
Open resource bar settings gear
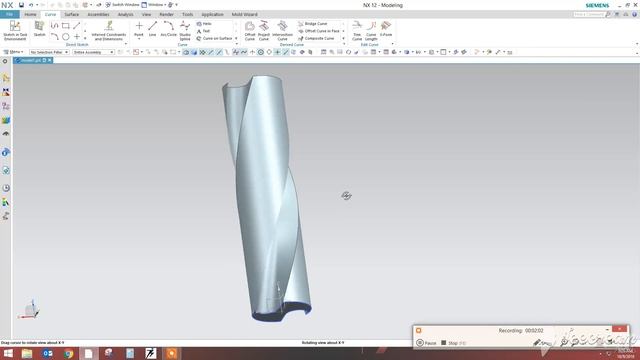(5, 62)
